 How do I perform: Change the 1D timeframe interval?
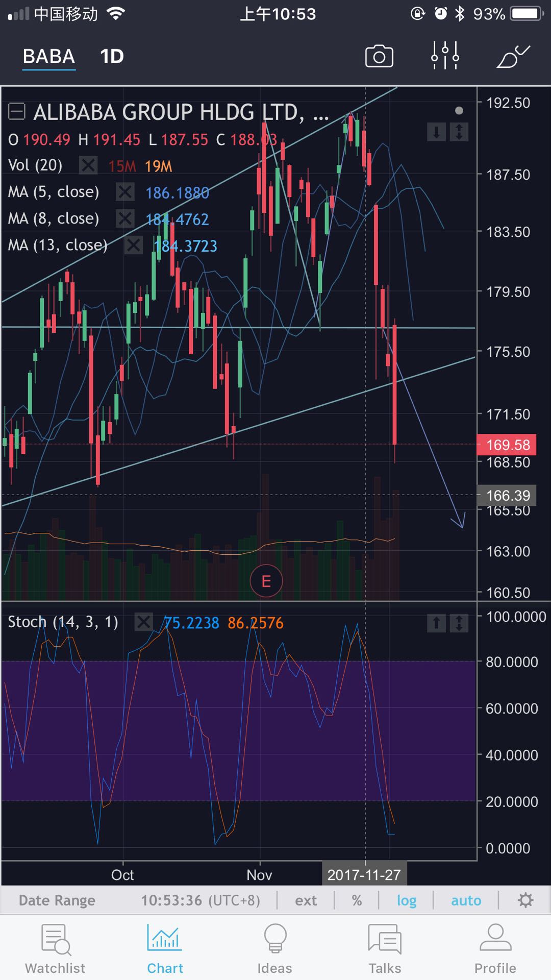tap(112, 56)
